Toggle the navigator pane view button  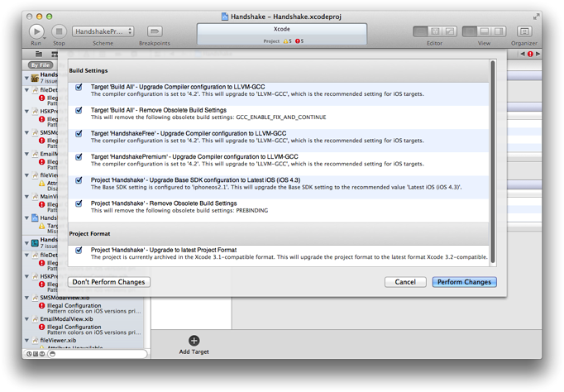click(x=470, y=31)
